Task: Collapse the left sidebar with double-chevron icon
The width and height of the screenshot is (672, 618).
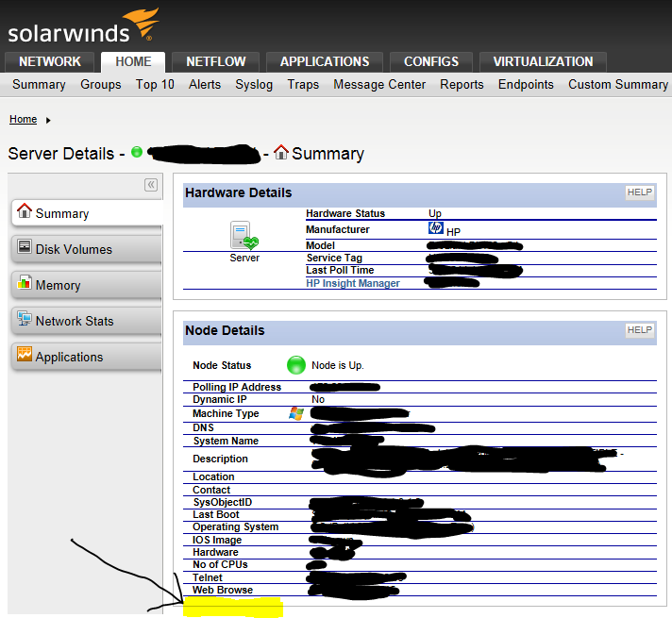Action: (x=151, y=185)
